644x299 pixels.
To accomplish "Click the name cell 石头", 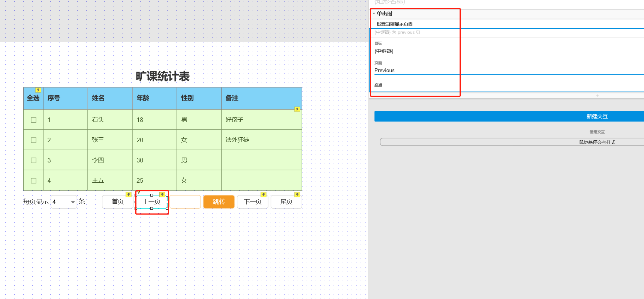I will coord(110,120).
